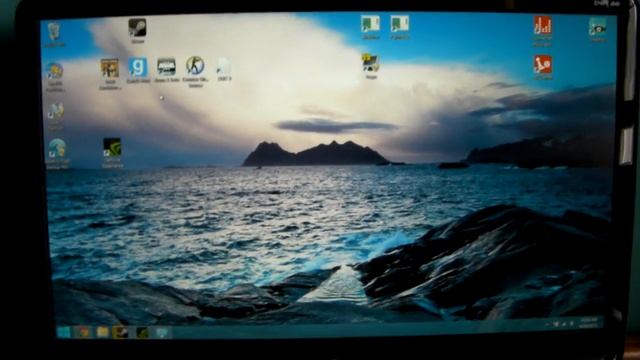The height and width of the screenshot is (360, 640).
Task: Open Google Chrome from the taskbar
Action: click(84, 332)
